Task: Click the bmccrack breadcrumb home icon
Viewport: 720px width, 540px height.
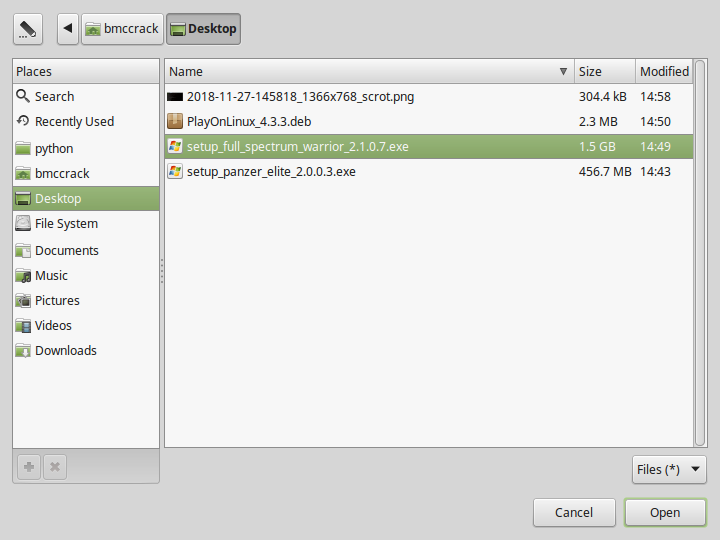Action: click(93, 29)
